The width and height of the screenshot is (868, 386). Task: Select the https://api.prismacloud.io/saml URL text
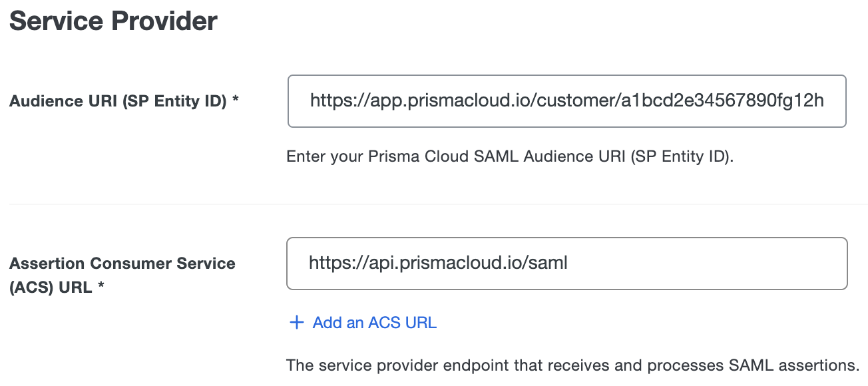pos(438,263)
